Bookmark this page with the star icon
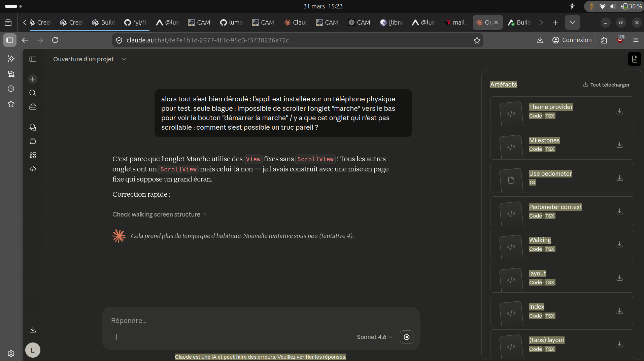 tap(477, 40)
